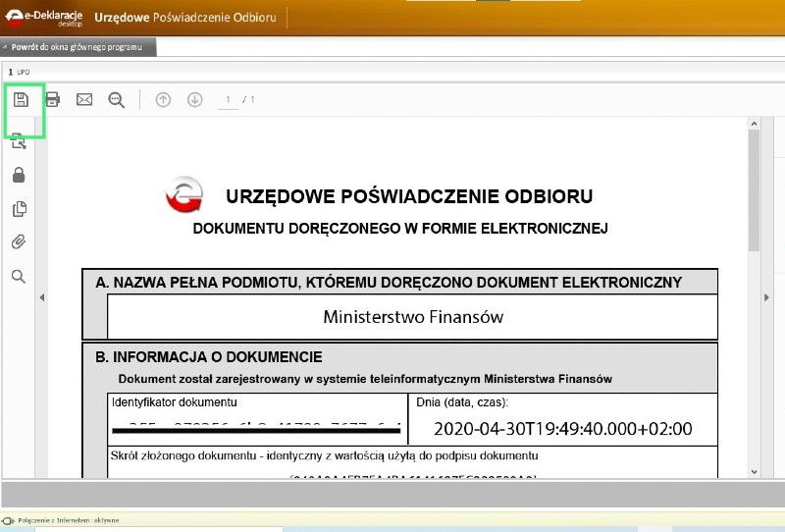Go to the next page with the down arrow
The image size is (785, 532).
click(194, 100)
